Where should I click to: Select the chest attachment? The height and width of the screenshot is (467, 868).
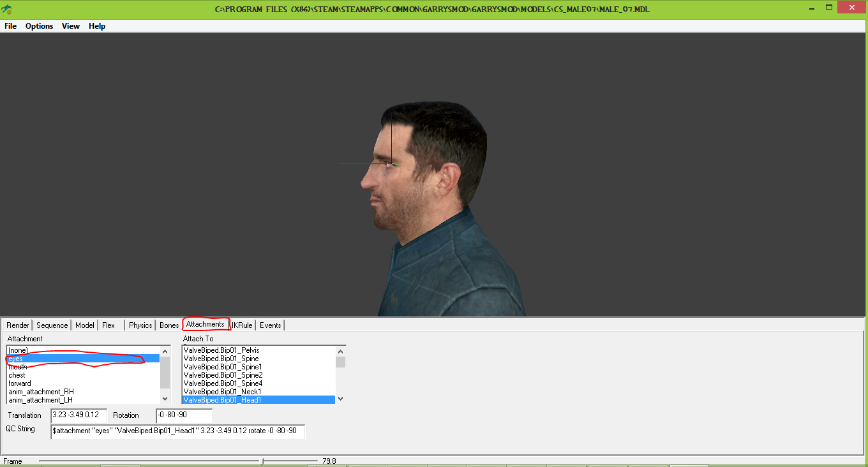(x=83, y=375)
